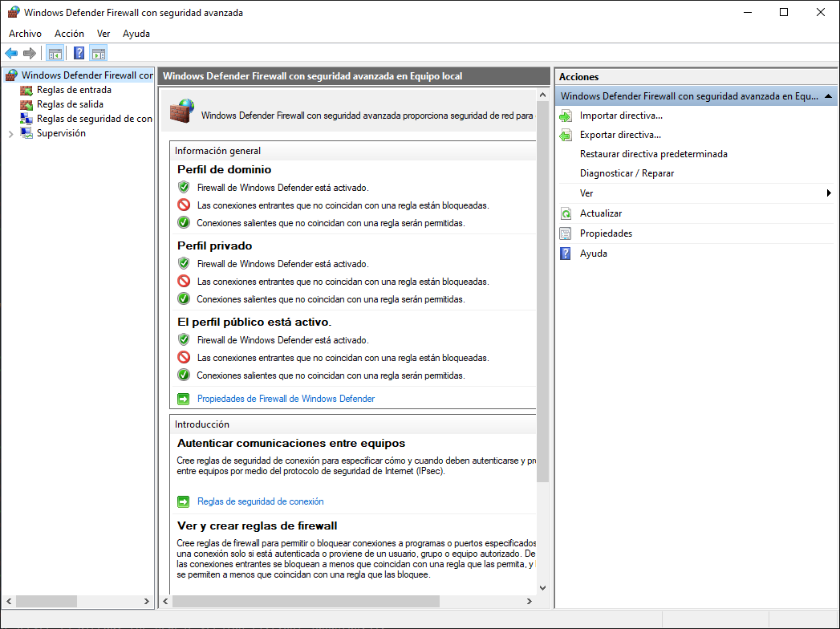
Task: Click the Importar directiva green arrow icon
Action: click(566, 116)
